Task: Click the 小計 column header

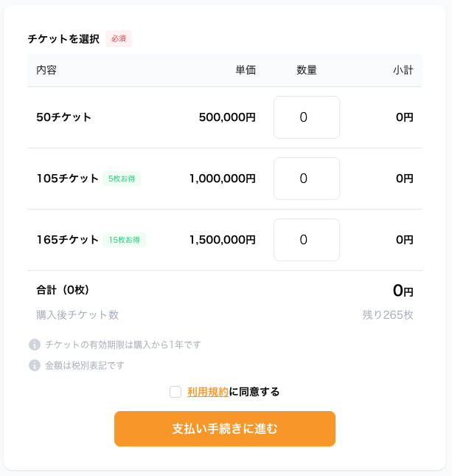Action: (403, 71)
